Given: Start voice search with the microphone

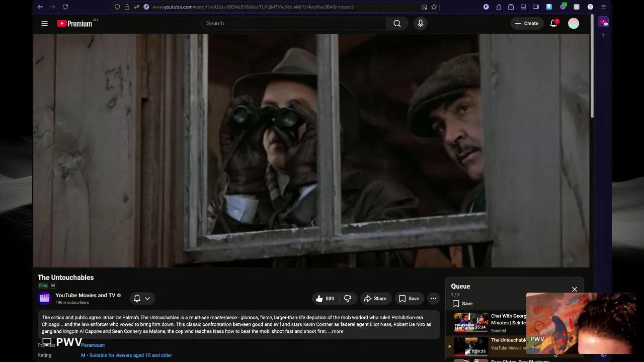Looking at the screenshot, I should point(421,23).
